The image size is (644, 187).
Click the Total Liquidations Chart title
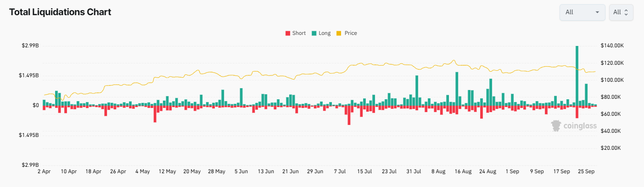point(60,12)
